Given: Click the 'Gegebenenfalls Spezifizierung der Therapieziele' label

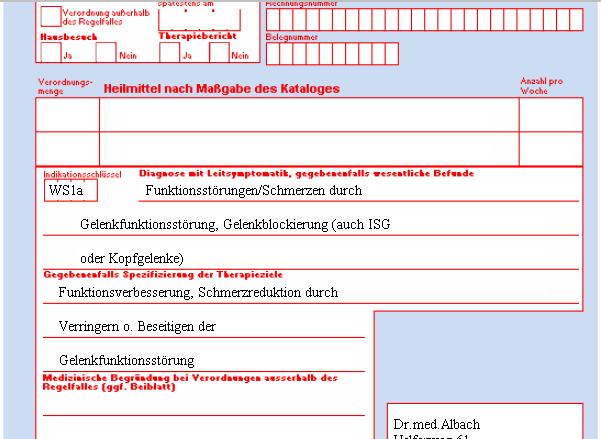Looking at the screenshot, I should coord(163,275).
